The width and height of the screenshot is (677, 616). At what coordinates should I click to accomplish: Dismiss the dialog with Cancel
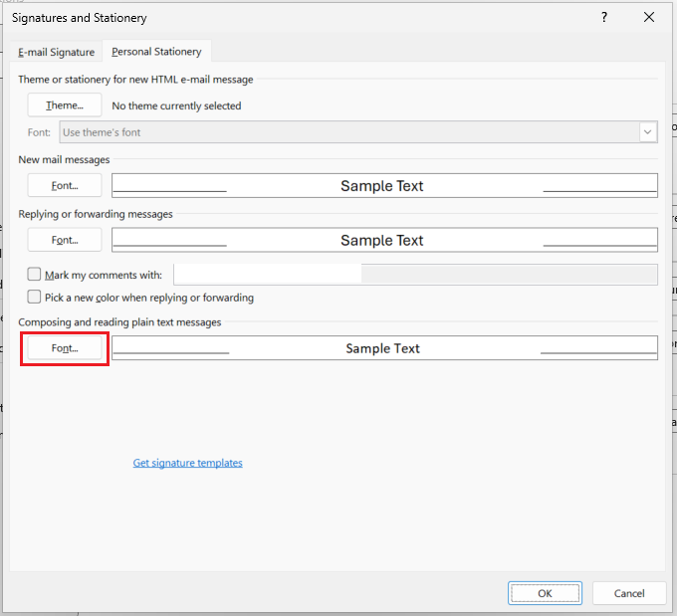click(629, 593)
